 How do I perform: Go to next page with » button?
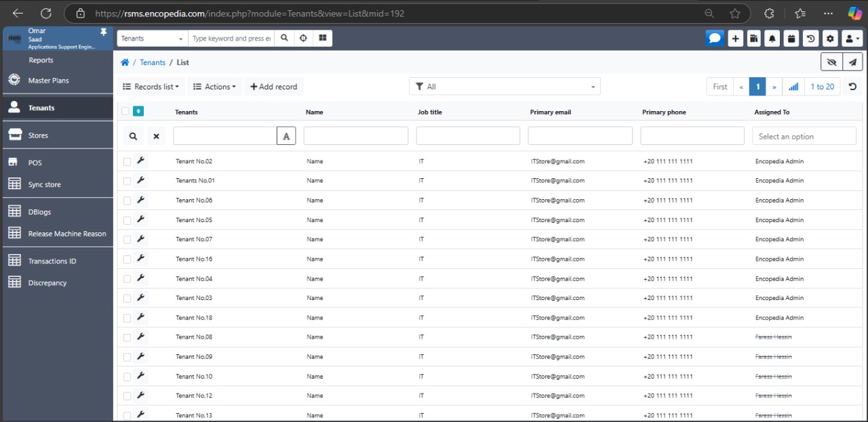point(774,87)
